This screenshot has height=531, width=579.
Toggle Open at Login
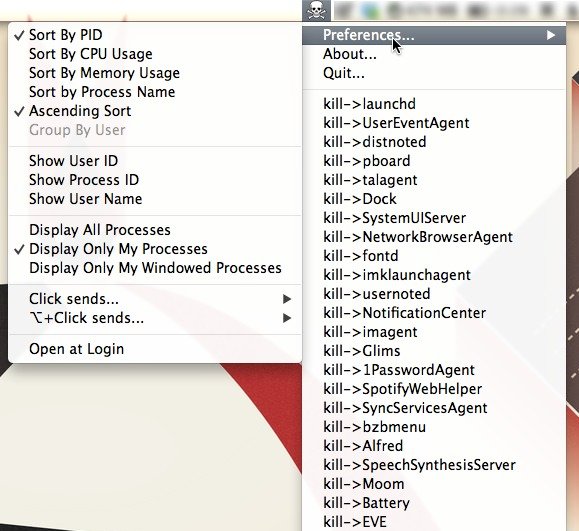click(155, 349)
